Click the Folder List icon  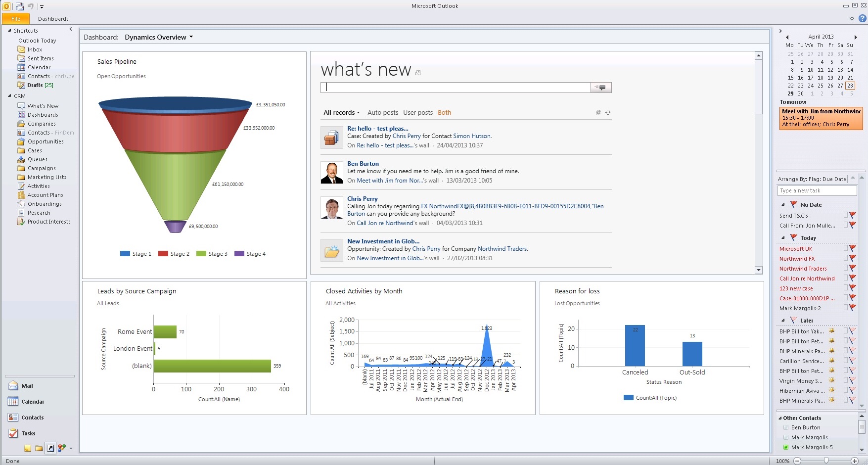click(x=39, y=448)
